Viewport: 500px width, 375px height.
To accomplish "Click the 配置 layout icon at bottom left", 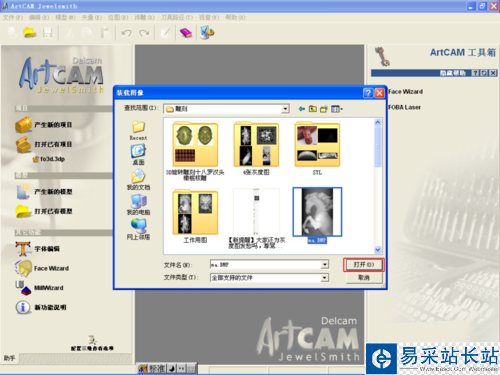I will point(92,340).
